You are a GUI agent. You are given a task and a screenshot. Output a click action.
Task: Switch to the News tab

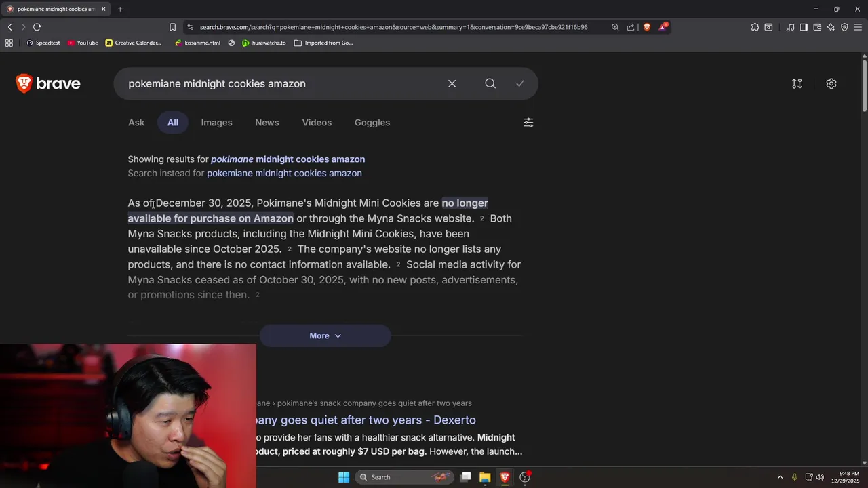pyautogui.click(x=267, y=123)
